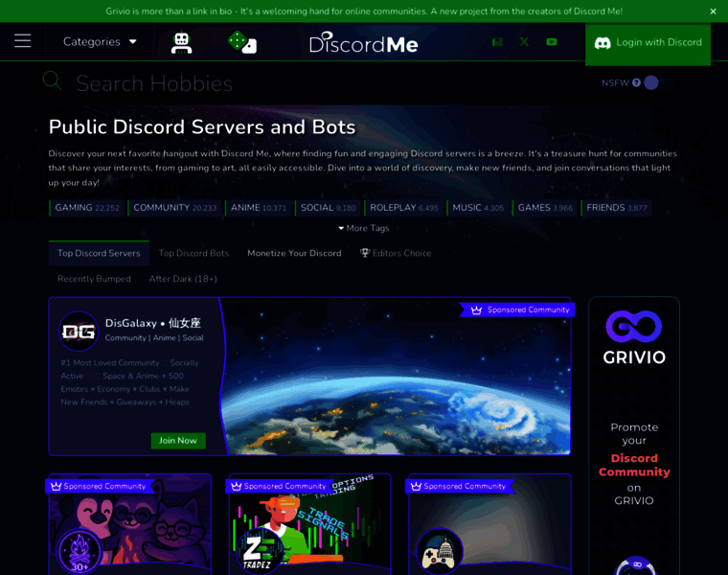Click the Public Discord Servers and Bots heading
Screen dimensions: 728x575
202,126
